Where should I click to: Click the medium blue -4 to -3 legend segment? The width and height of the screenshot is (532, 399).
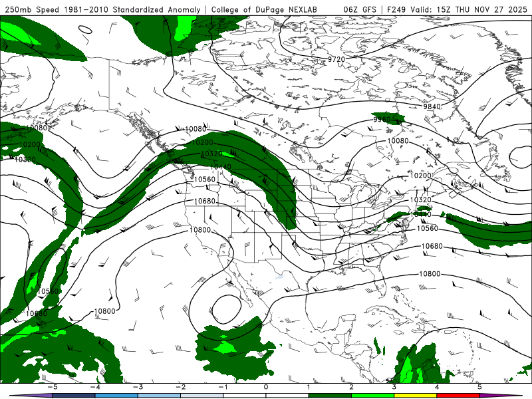[116, 396]
